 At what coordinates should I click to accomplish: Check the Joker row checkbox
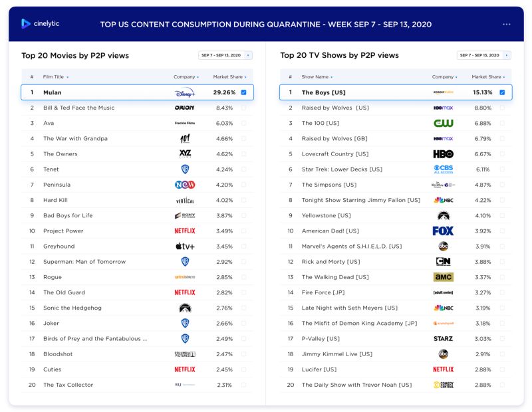243,323
